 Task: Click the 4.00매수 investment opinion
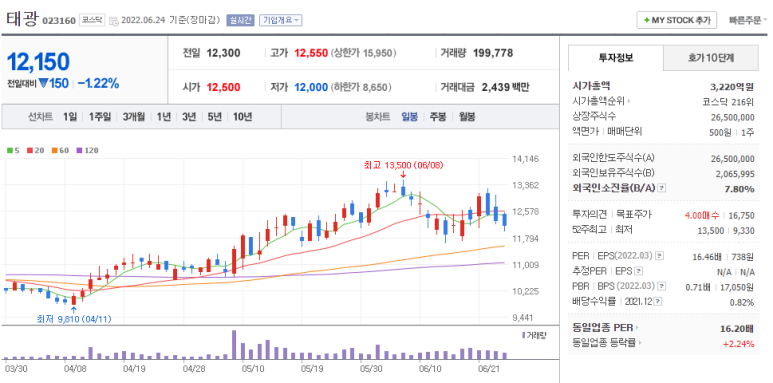(x=701, y=215)
